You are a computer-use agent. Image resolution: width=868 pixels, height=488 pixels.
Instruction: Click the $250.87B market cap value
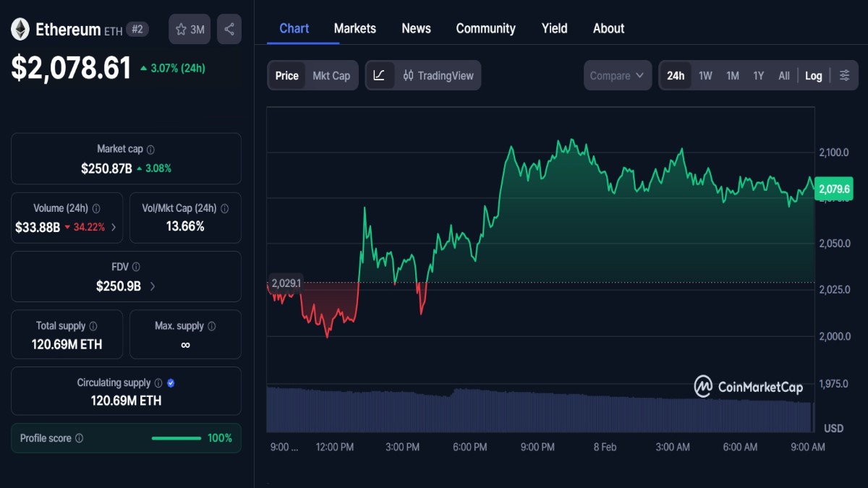[106, 168]
